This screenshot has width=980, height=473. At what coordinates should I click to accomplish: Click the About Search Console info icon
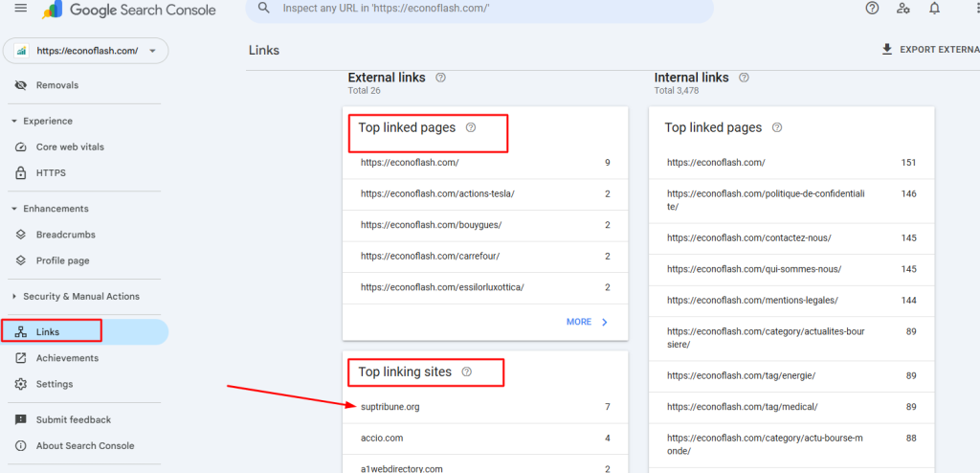point(21,445)
